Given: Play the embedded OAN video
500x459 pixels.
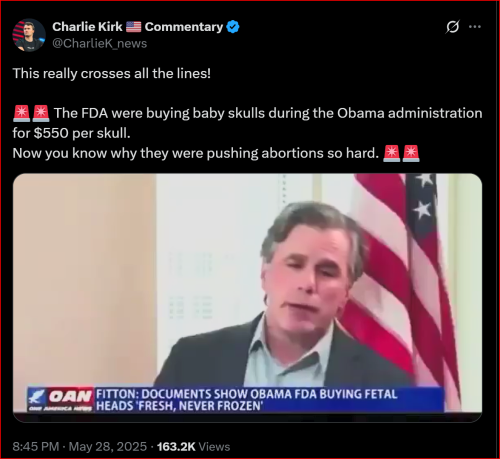Looking at the screenshot, I should tap(247, 298).
